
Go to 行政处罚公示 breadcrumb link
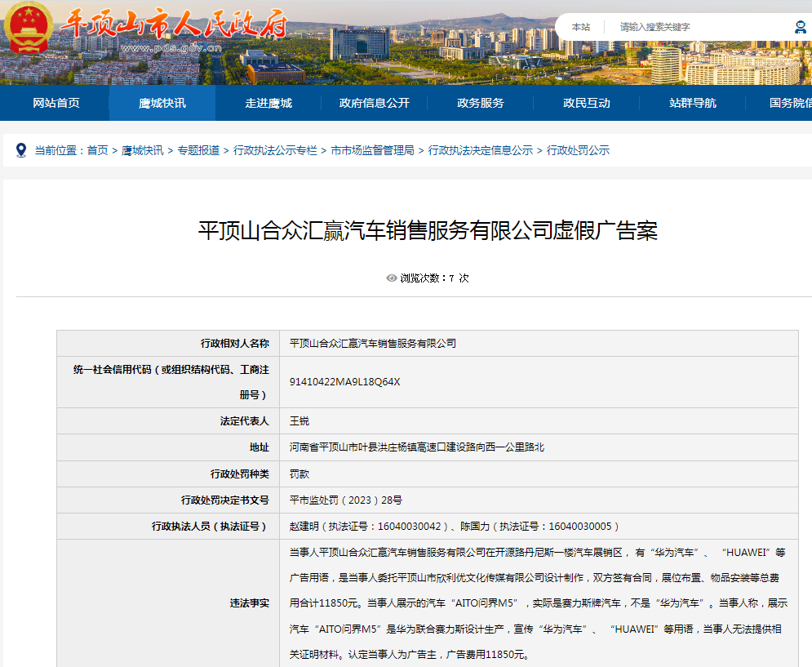pyautogui.click(x=578, y=150)
